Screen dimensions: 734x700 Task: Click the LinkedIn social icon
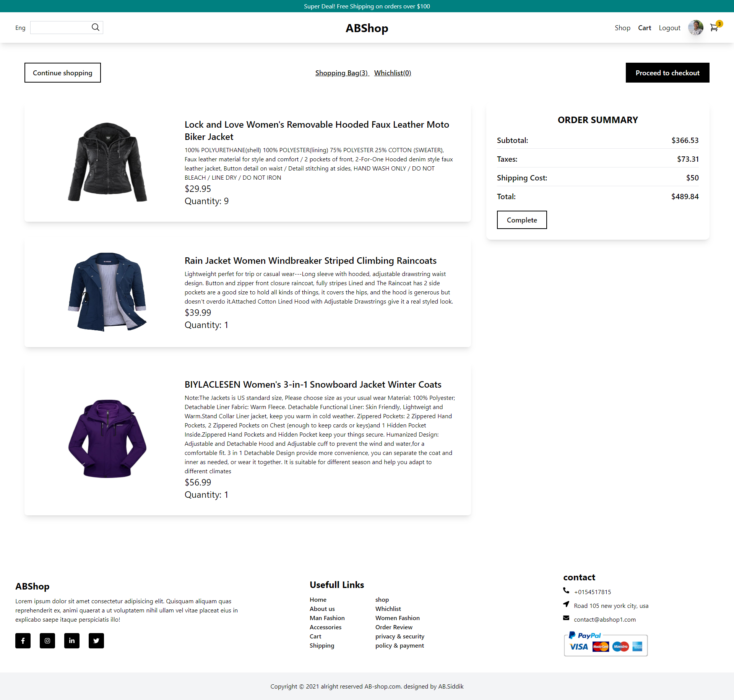tap(72, 641)
